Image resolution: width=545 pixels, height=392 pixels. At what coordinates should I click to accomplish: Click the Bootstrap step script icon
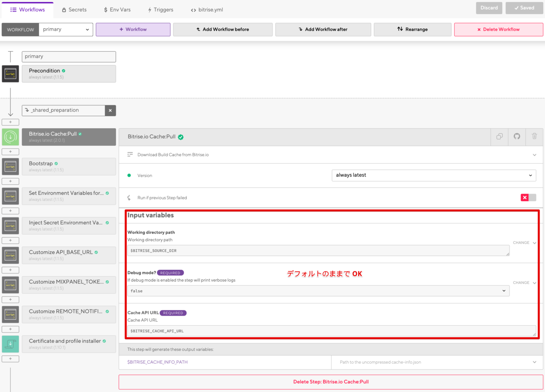10,166
